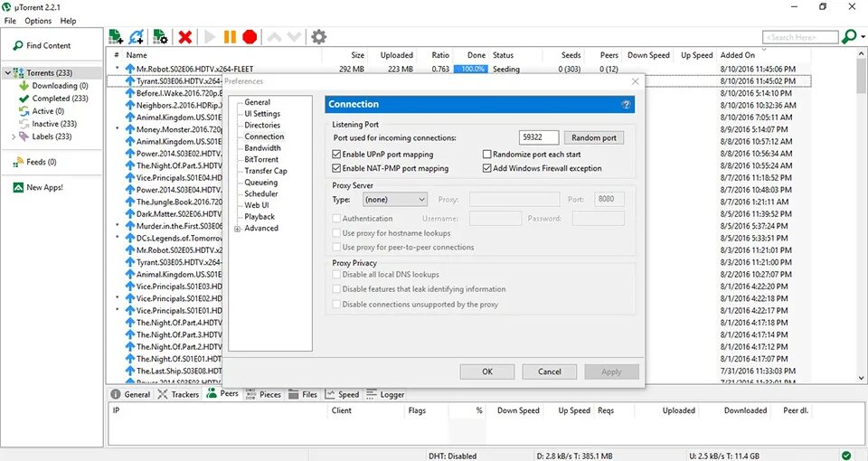Toggle Add Windows Firewall exception checkbox
Screen dimensions: 868x461
pyautogui.click(x=487, y=168)
